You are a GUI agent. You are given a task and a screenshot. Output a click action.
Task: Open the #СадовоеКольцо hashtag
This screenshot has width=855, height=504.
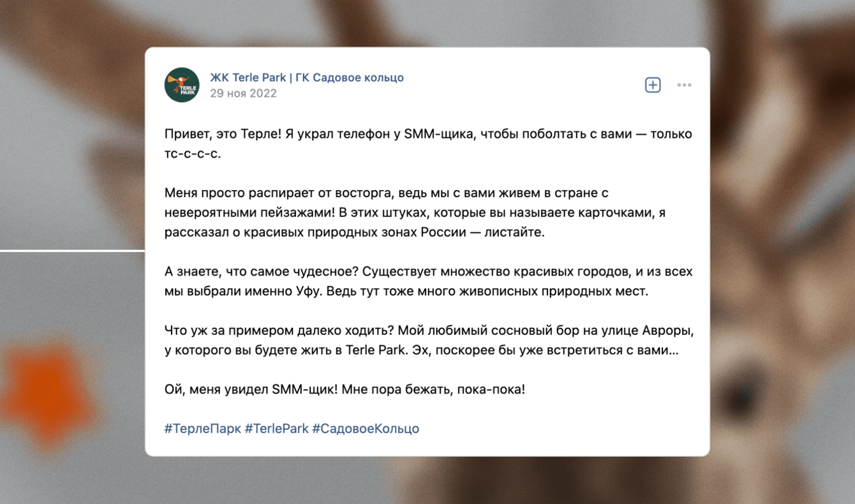pyautogui.click(x=366, y=428)
